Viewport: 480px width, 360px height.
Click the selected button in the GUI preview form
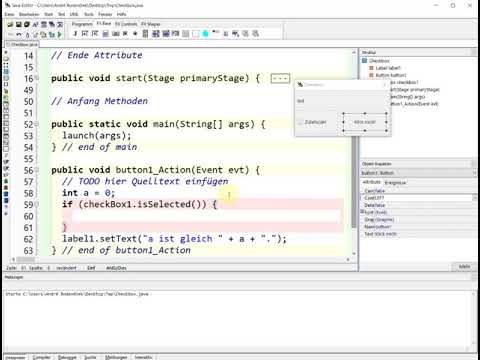tap(365, 122)
